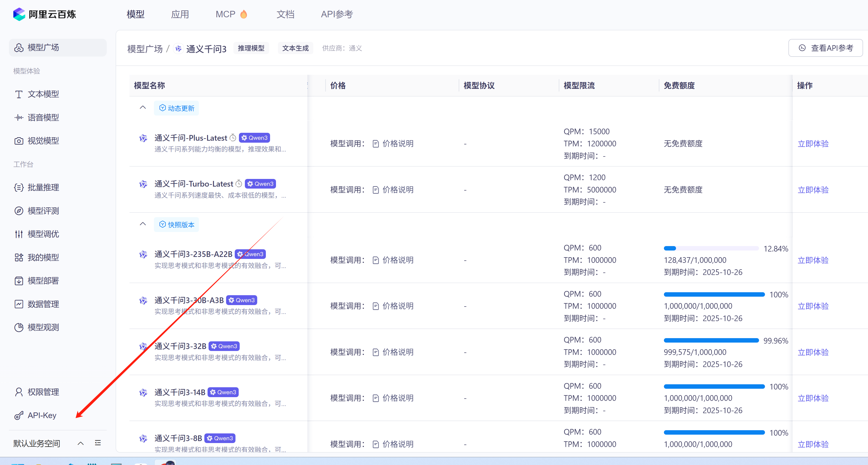Image resolution: width=868 pixels, height=465 pixels.
Task: Collapse the 快照版本 model group
Action: 143,224
